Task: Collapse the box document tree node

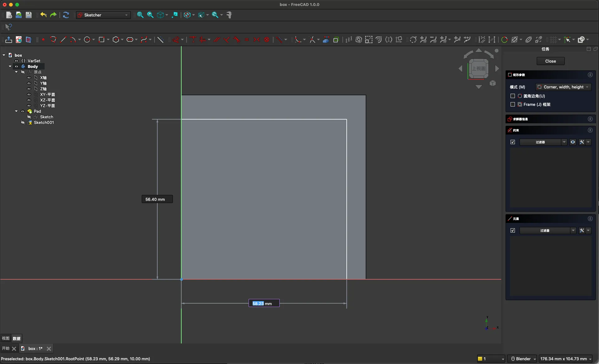Action: 4,55
